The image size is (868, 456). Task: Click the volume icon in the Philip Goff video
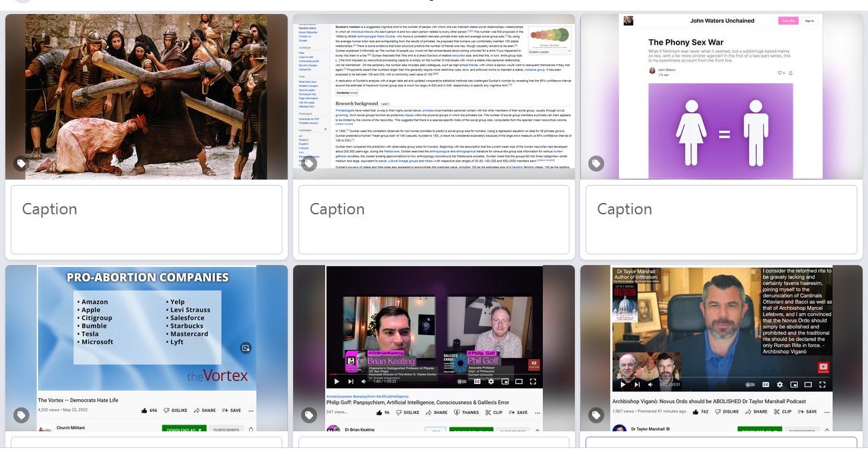pyautogui.click(x=364, y=381)
